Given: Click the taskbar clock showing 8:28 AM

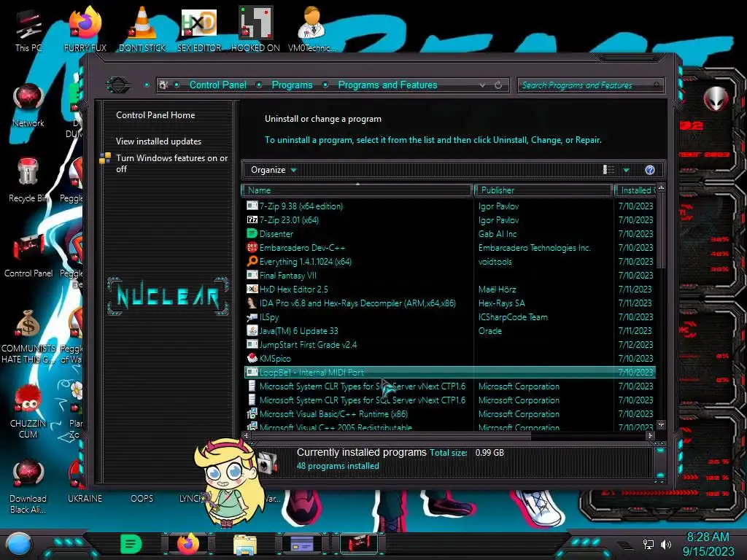Looking at the screenshot, I should [708, 544].
